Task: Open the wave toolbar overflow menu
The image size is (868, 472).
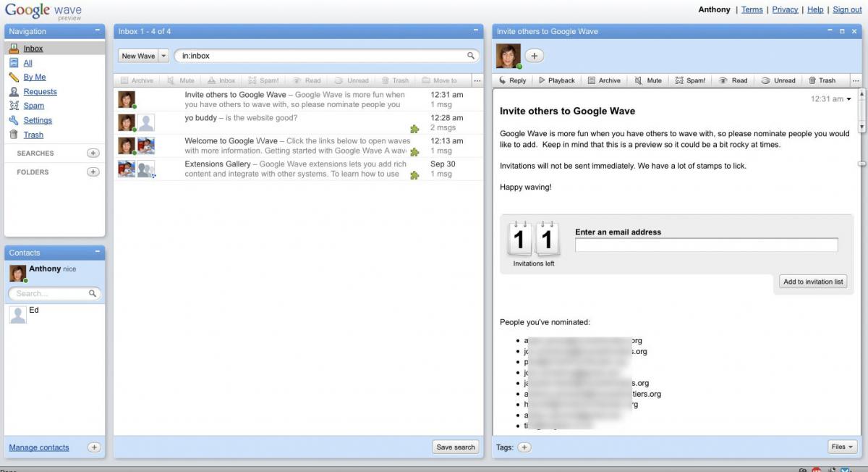Action: tap(856, 80)
